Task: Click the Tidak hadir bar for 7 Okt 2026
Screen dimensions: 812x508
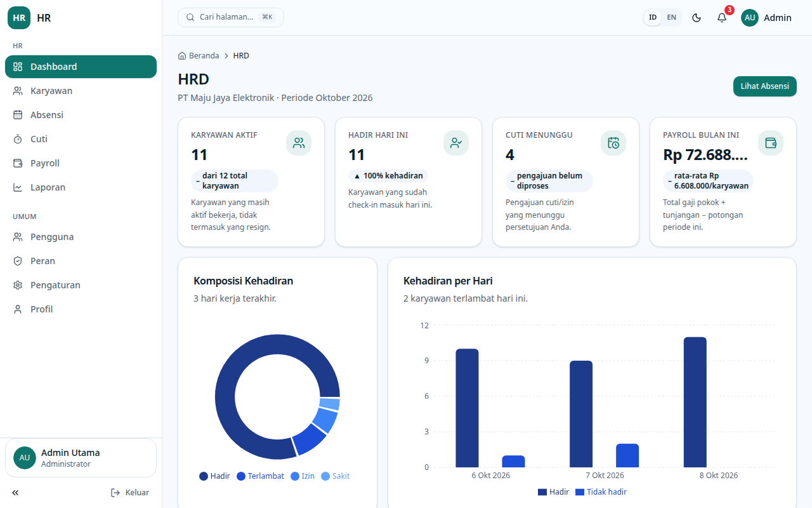Action: point(627,455)
